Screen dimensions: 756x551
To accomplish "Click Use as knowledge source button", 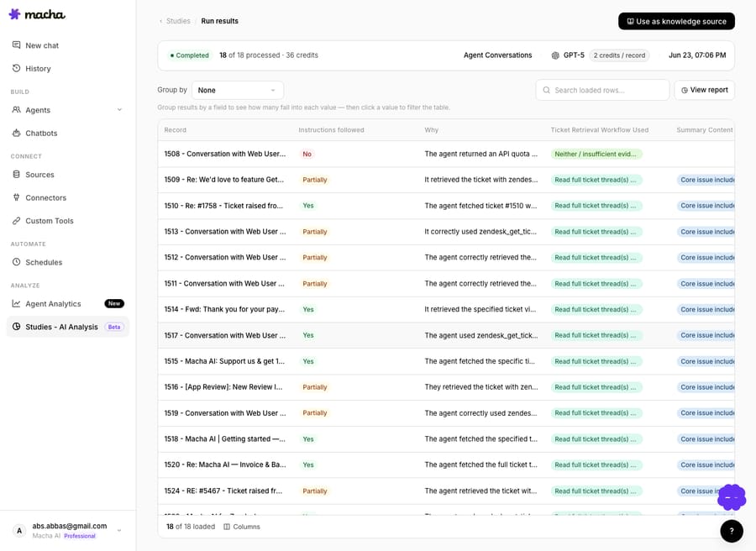I will [676, 21].
